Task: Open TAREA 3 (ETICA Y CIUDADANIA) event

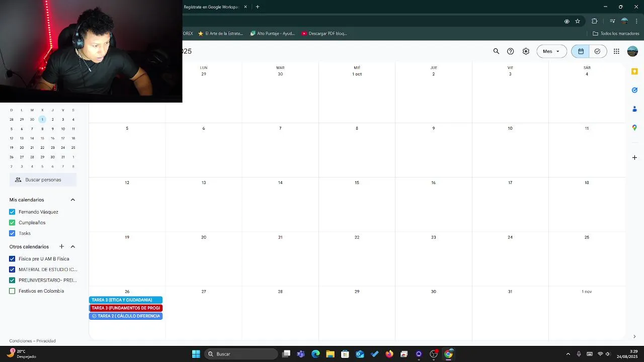Action: 126,300
